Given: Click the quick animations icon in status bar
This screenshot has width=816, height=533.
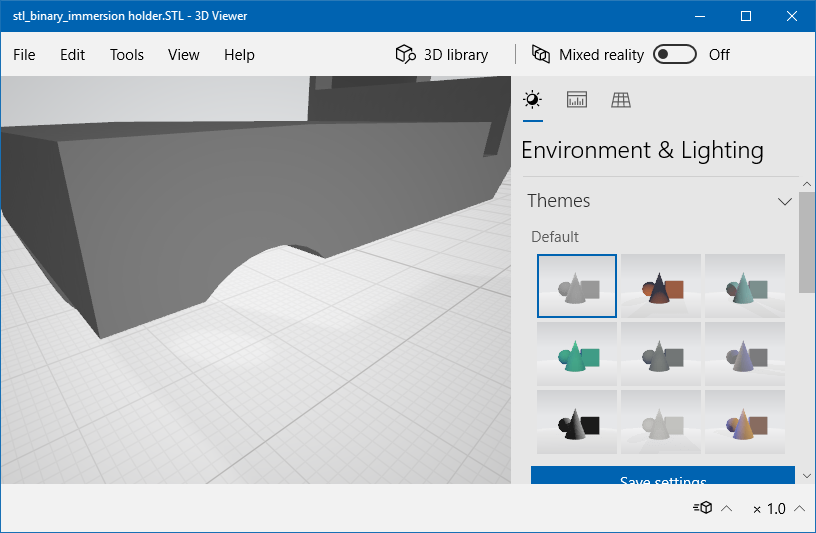Looking at the screenshot, I should [x=703, y=509].
